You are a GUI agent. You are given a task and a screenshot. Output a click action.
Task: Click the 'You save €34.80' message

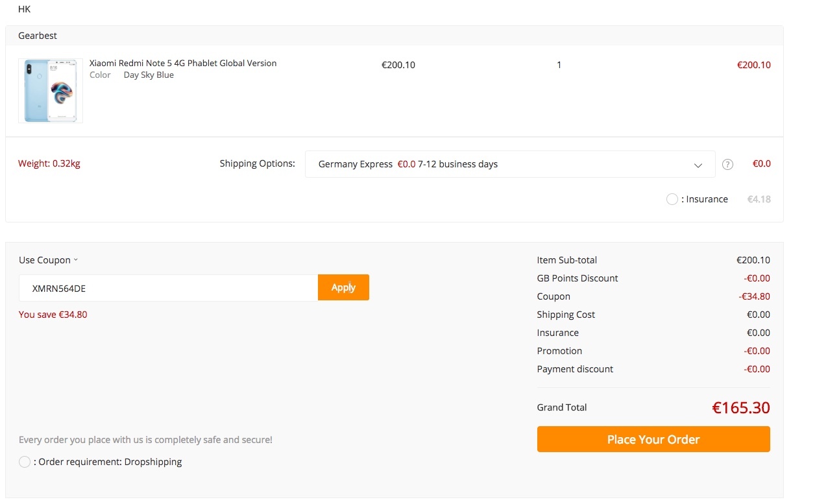pyautogui.click(x=53, y=315)
